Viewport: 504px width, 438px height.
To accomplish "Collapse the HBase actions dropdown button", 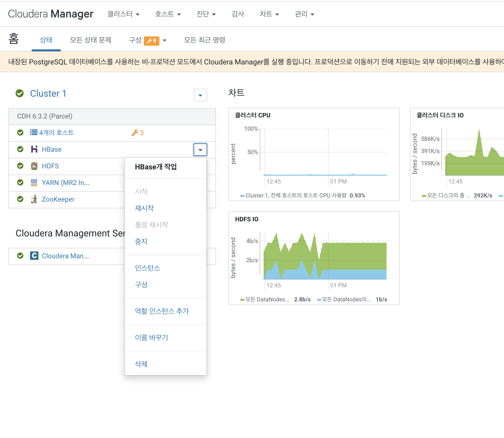I will pos(200,150).
